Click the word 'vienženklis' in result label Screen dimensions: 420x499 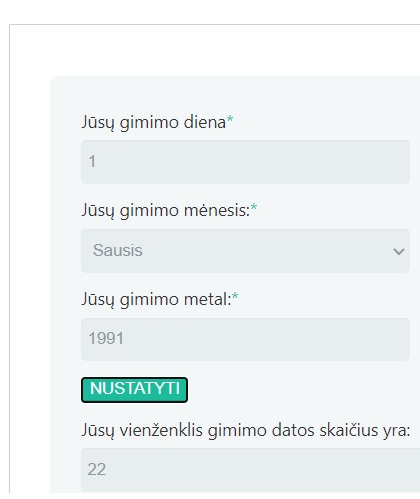(161, 430)
